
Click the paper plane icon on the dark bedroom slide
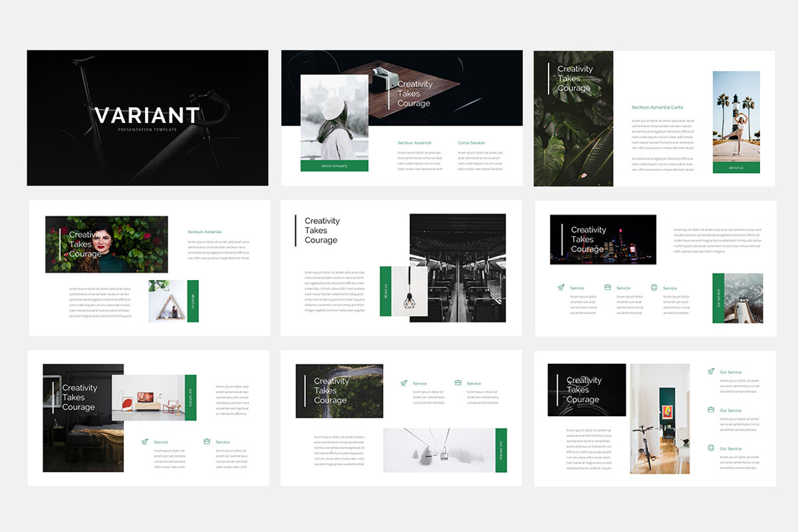click(144, 442)
